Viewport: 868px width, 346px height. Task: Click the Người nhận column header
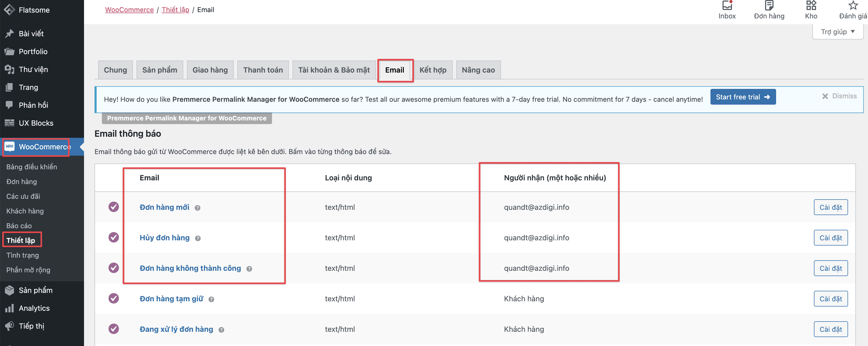click(x=555, y=177)
